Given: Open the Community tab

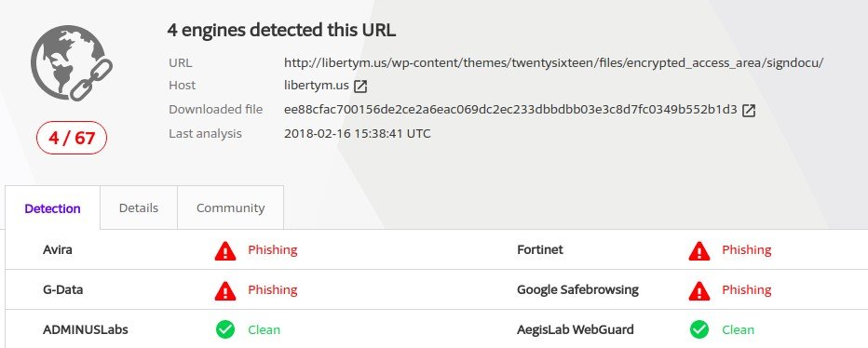Looking at the screenshot, I should click(230, 208).
